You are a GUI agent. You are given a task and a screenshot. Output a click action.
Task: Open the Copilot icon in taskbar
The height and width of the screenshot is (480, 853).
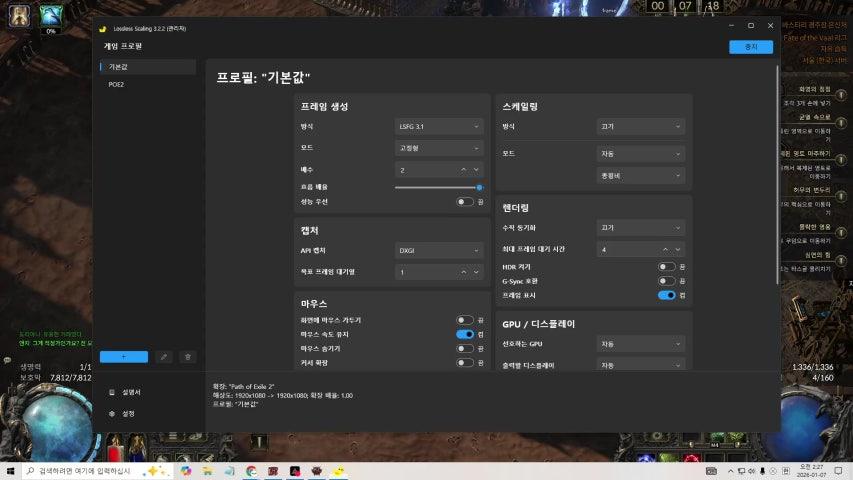click(x=185, y=471)
